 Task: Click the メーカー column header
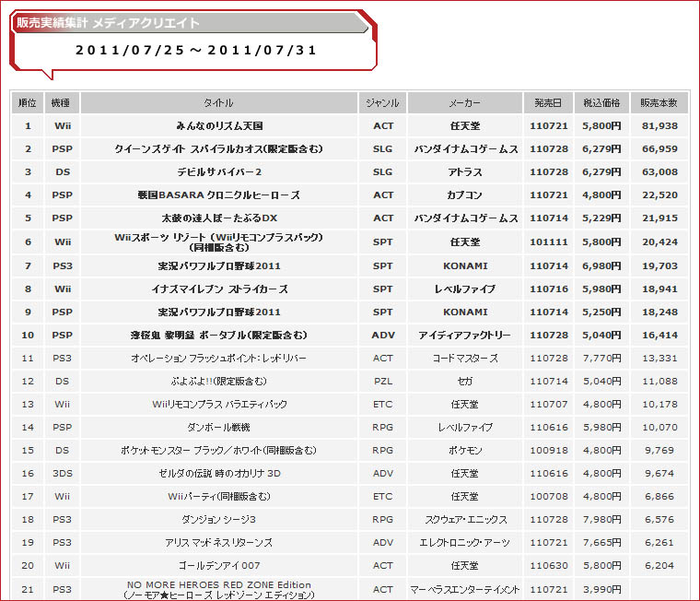465,102
